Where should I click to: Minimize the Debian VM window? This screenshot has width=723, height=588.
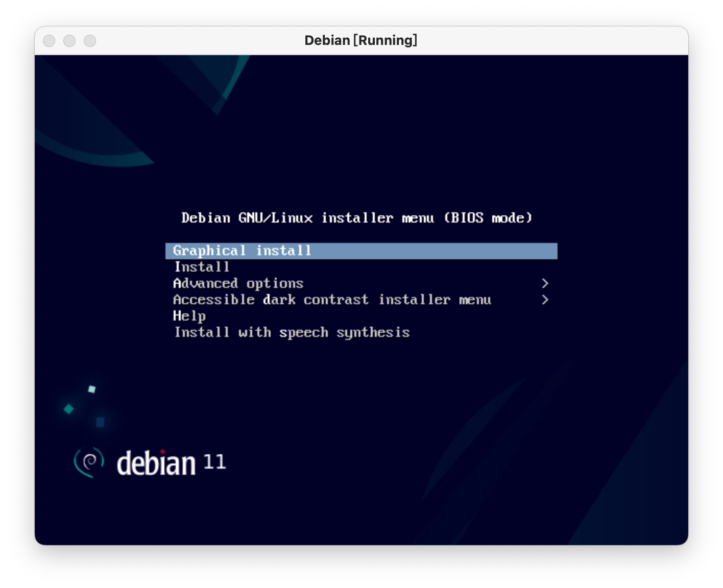coord(69,40)
